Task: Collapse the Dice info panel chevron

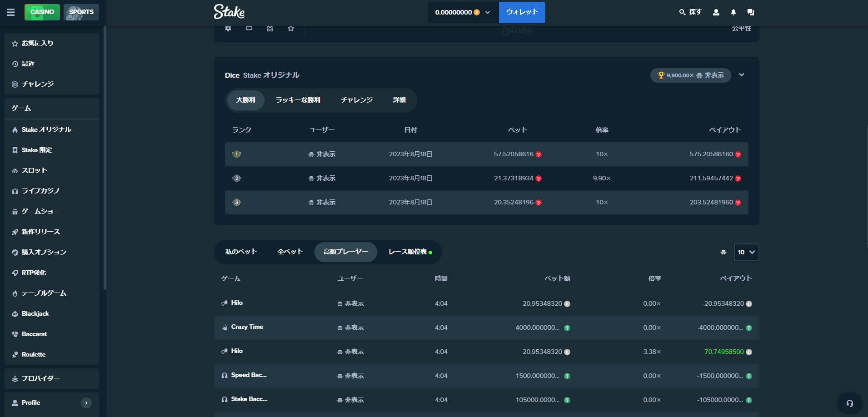Action: 742,75
